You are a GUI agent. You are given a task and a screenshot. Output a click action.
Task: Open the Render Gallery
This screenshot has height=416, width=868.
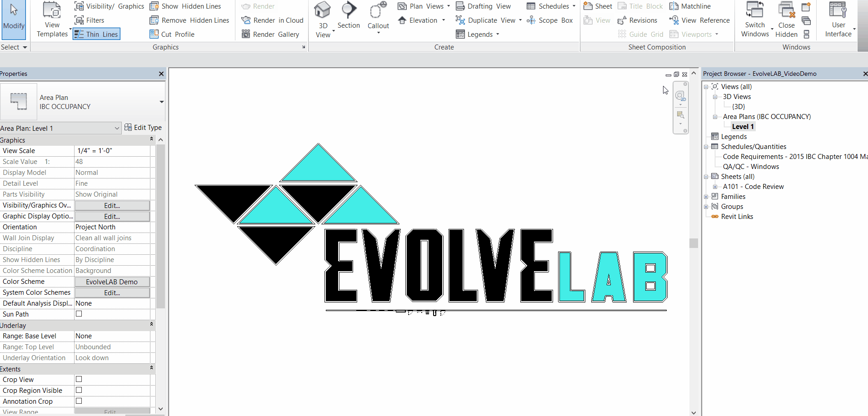click(270, 34)
